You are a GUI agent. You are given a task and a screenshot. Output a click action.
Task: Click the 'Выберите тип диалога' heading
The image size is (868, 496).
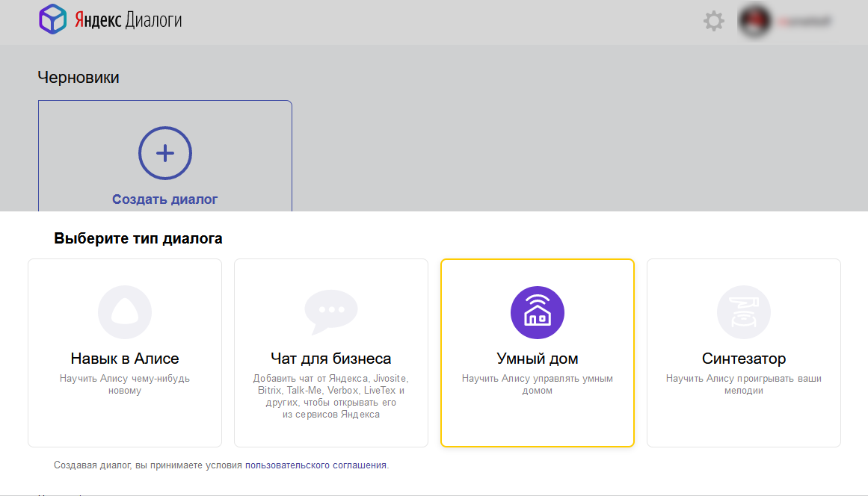(138, 238)
